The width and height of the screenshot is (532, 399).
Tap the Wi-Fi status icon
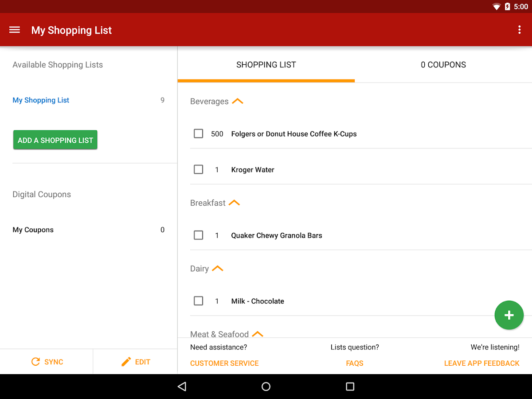tap(496, 6)
